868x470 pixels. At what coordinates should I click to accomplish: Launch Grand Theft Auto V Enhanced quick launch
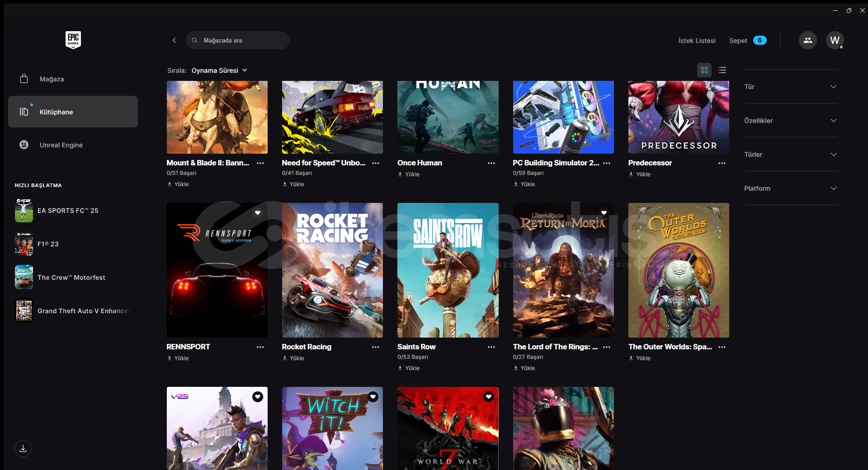[72, 311]
